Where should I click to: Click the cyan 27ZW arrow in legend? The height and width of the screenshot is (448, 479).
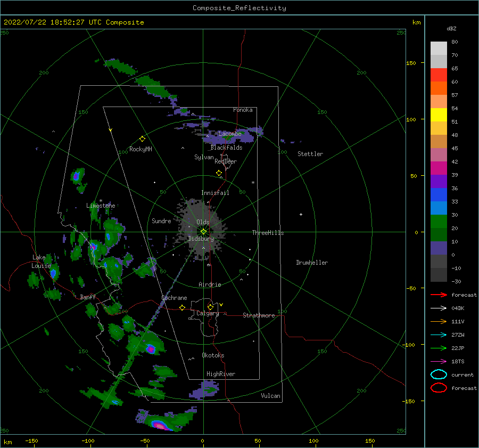tap(439, 335)
